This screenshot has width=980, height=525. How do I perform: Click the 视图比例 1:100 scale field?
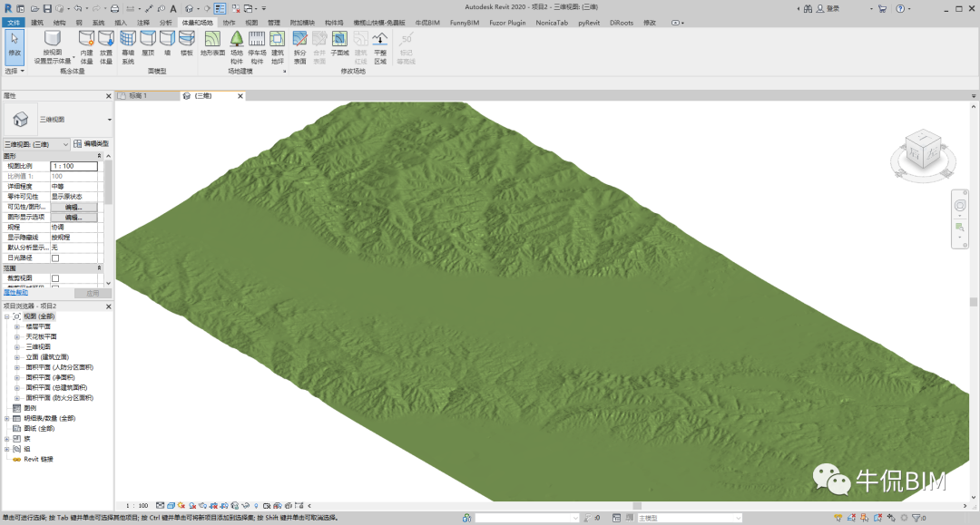point(73,166)
